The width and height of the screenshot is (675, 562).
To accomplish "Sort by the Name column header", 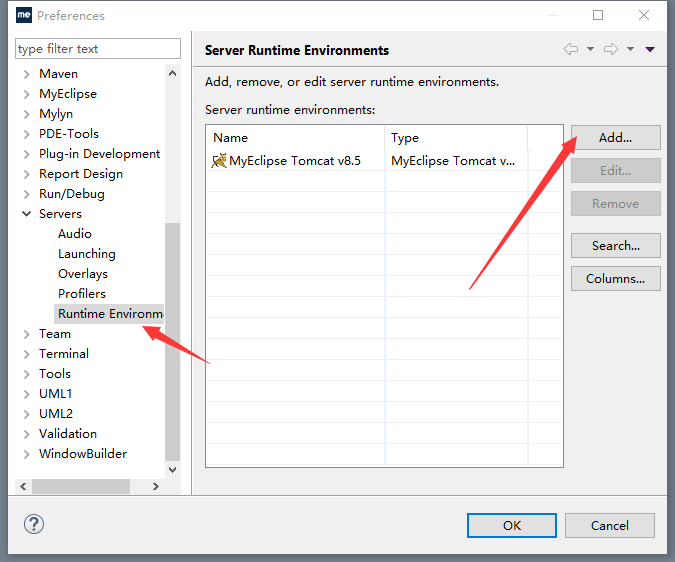I will pos(295,138).
